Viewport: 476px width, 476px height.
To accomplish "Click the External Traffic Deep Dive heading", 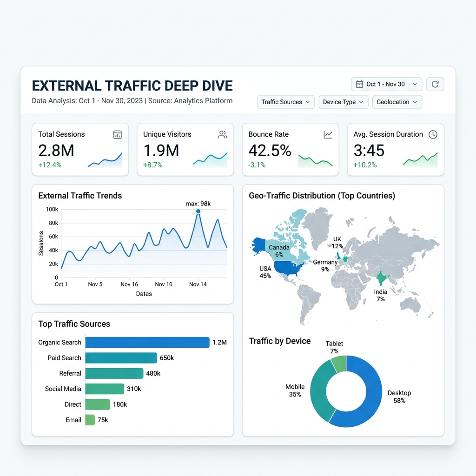I will 132,86.
